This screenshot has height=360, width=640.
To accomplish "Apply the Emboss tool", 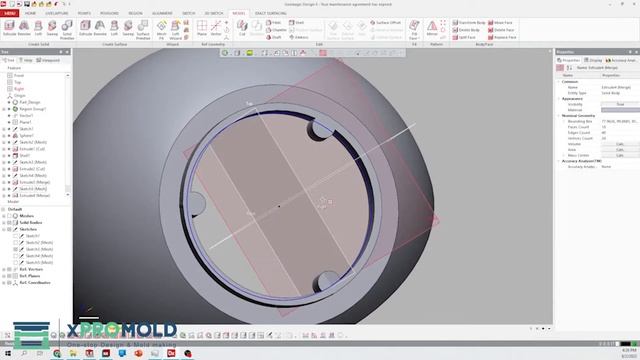I will pyautogui.click(x=299, y=37).
